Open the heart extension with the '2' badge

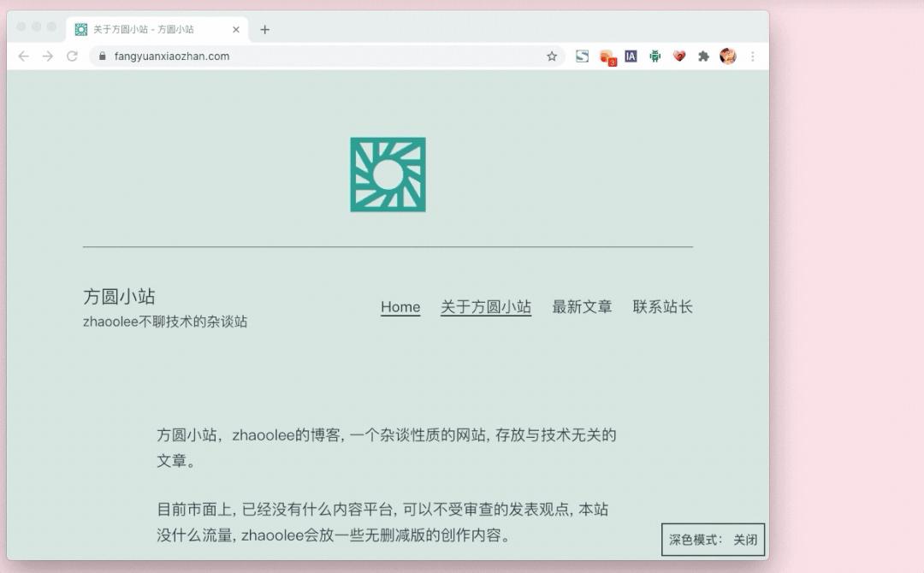point(678,56)
